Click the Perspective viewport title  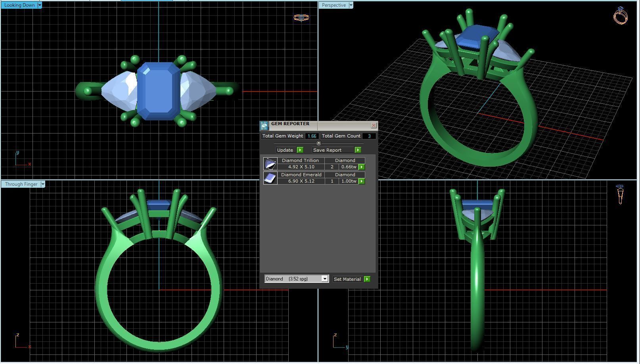tap(334, 5)
